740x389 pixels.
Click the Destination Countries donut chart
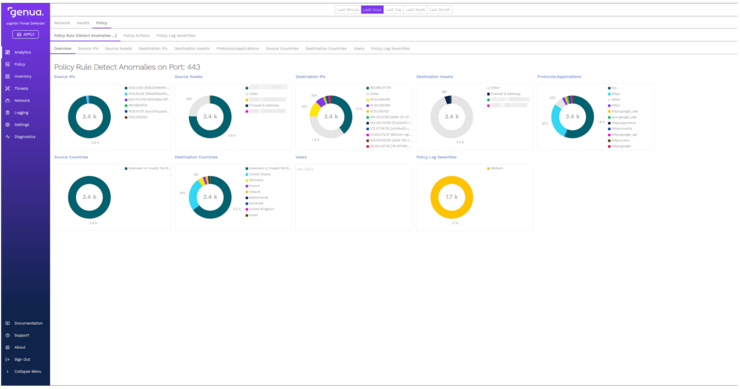[x=210, y=197]
